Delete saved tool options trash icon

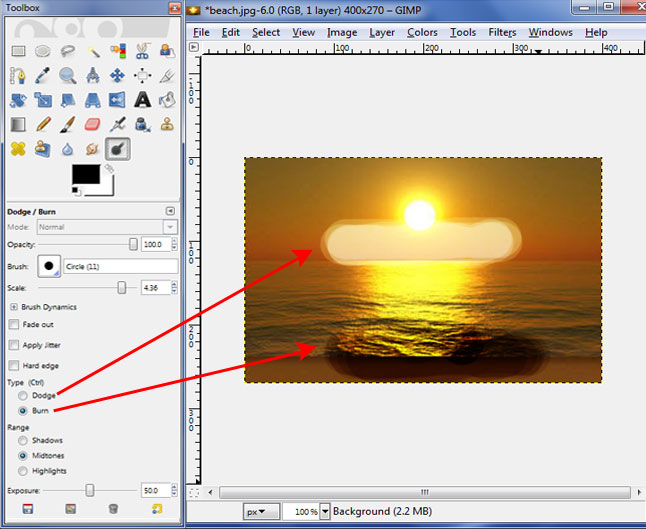(113, 509)
